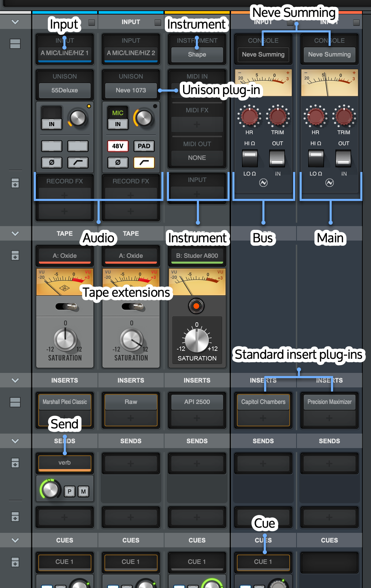Screen dimensions: 371x588
Task: Collapse the INPUT row using its chevron
Action: coord(15,22)
